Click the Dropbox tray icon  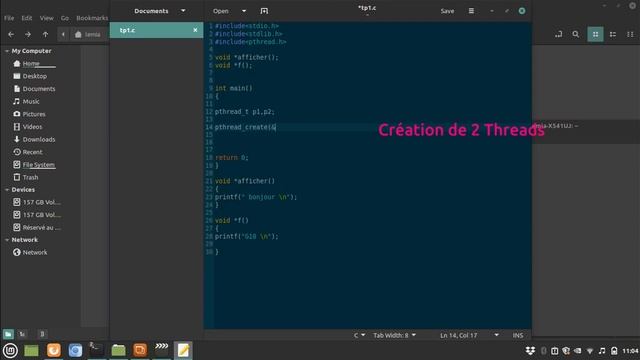click(x=530, y=351)
